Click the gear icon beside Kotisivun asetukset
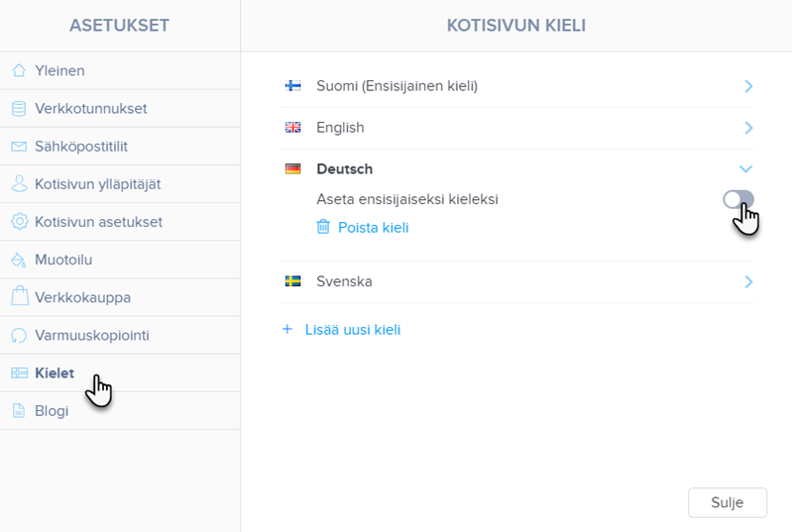Image resolution: width=792 pixels, height=532 pixels. point(19,222)
